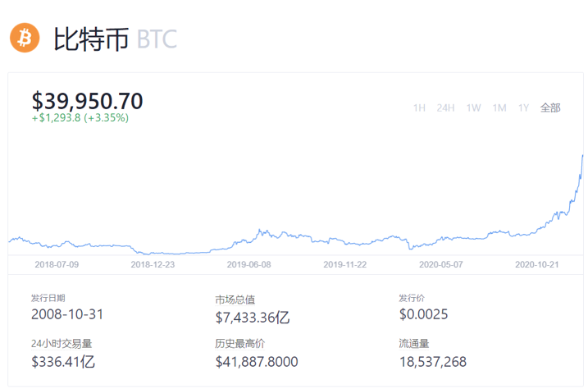Click the price chart peak at far right

(582, 156)
